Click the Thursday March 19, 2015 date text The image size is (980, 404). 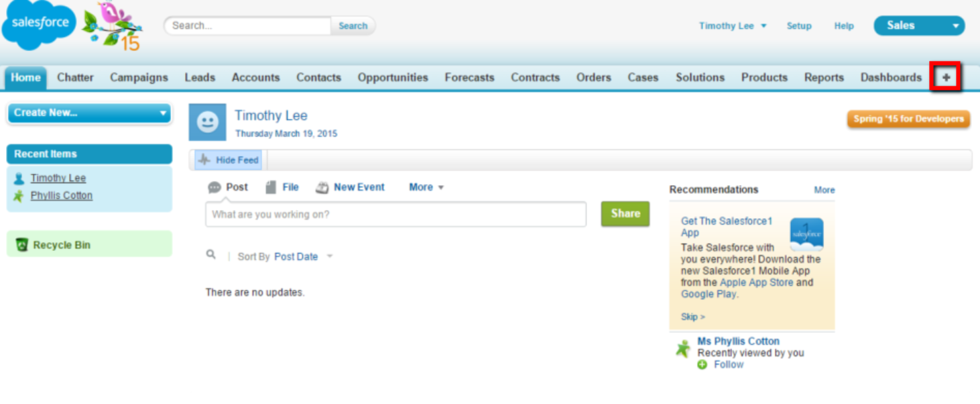click(x=286, y=134)
